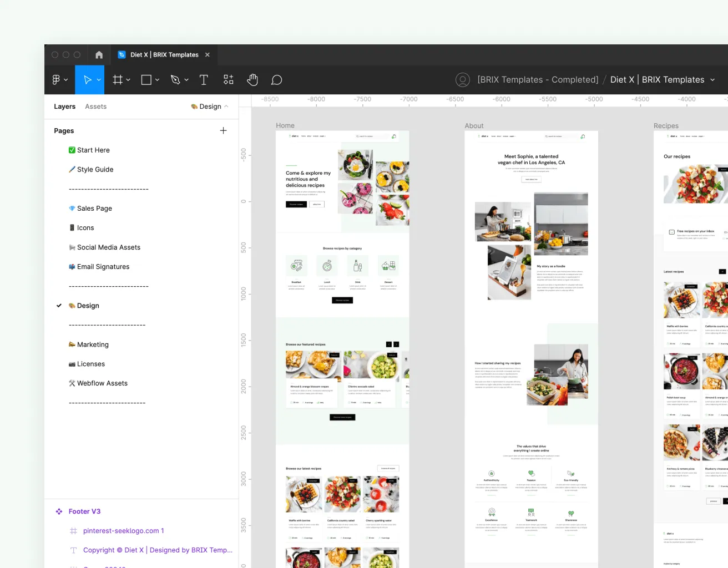728x568 pixels.
Task: Click the account avatar in the toolbar
Action: pos(463,79)
